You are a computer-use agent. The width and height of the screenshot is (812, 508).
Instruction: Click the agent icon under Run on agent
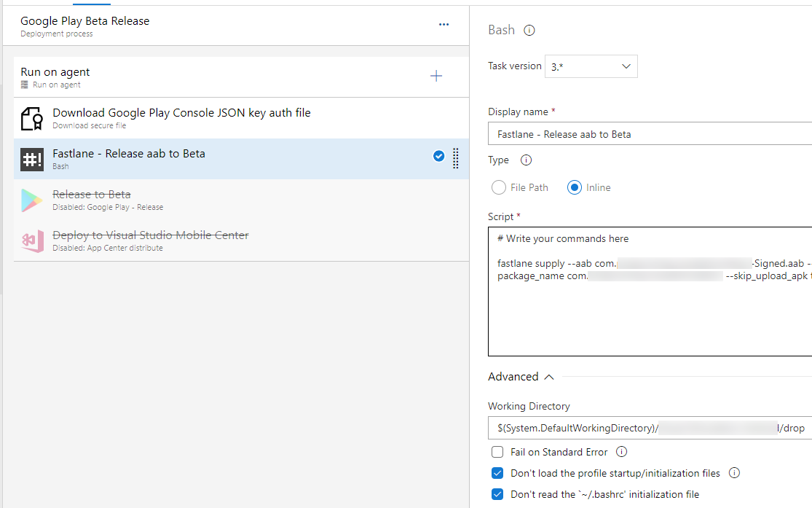pyautogui.click(x=24, y=85)
